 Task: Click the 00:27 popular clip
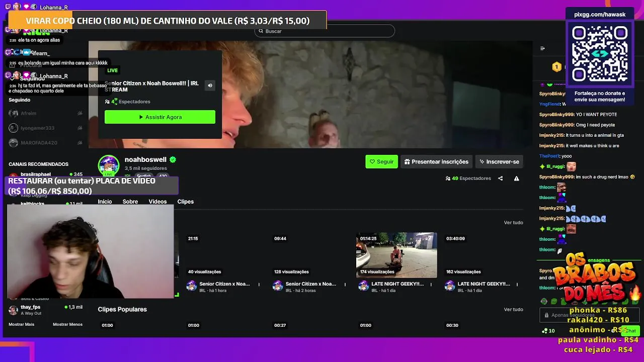310,329
